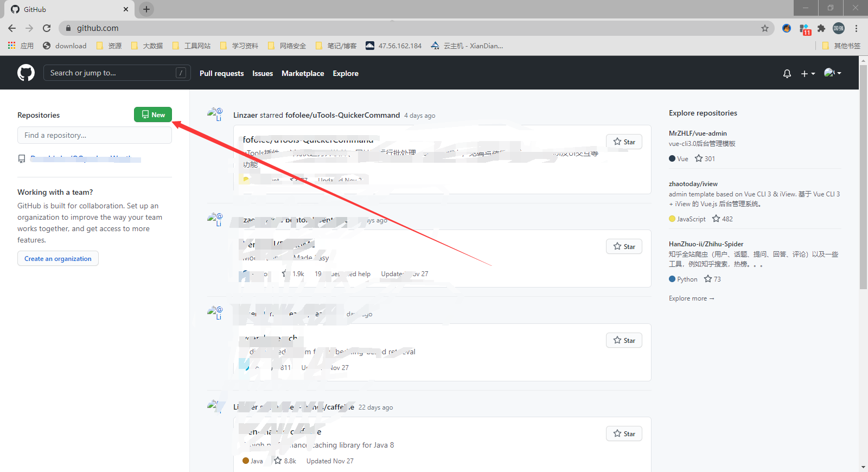Open the 47.56.162.184 bookmark
868x472 pixels.
pos(394,46)
